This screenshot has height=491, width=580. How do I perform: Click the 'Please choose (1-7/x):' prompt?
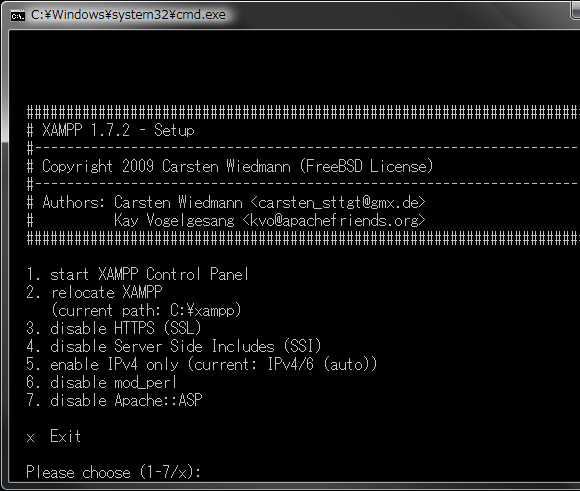pos(114,472)
